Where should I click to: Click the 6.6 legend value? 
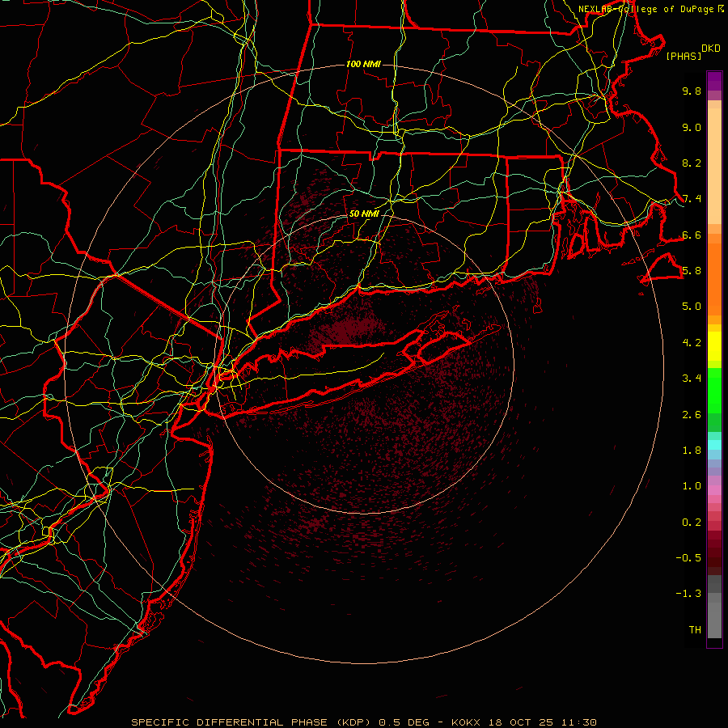[692, 235]
